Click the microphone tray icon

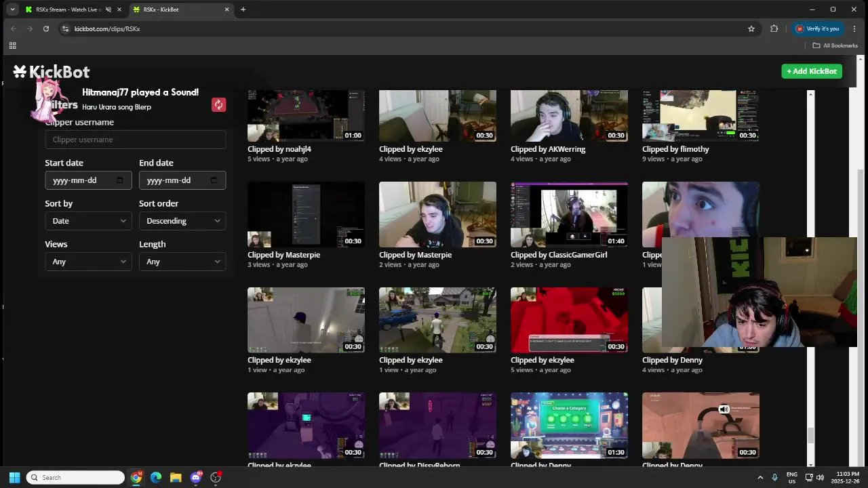point(775,478)
